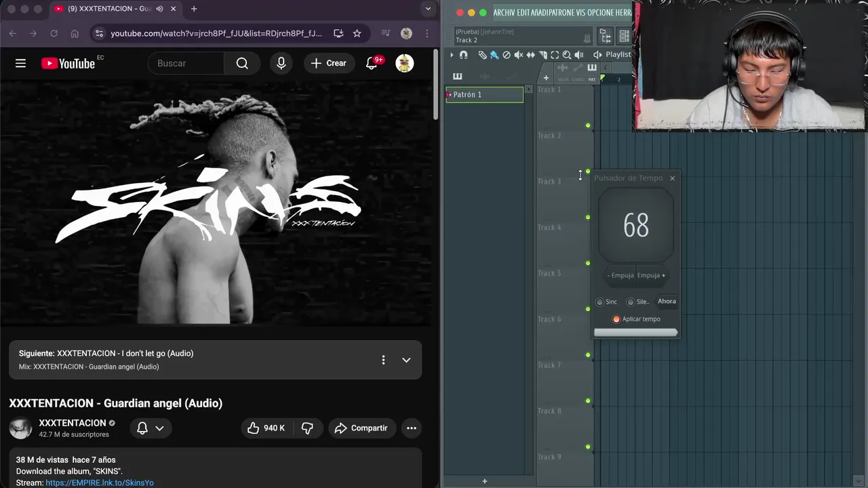Open the ARCHIV menu in FL Studio

tap(504, 13)
